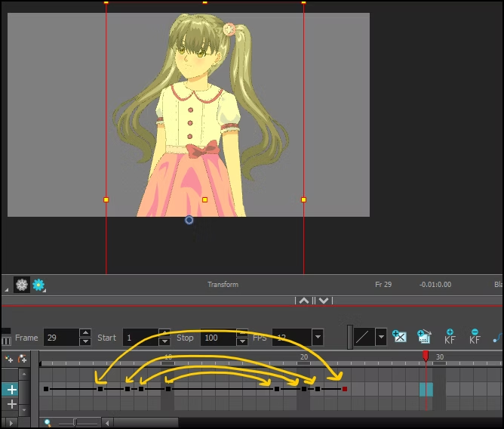Select the keyframe at frame 10
The width and height of the screenshot is (504, 429).
click(x=168, y=389)
